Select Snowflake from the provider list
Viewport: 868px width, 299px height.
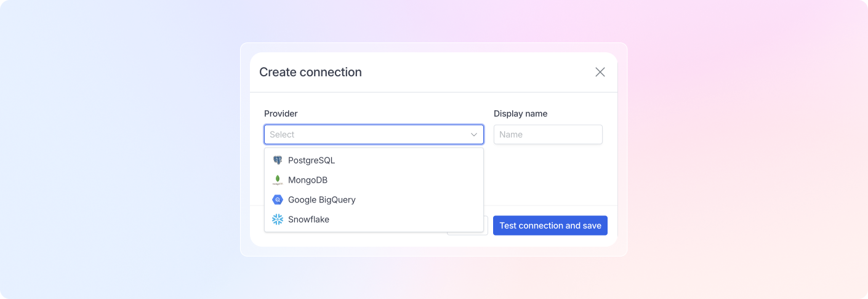(x=374, y=220)
